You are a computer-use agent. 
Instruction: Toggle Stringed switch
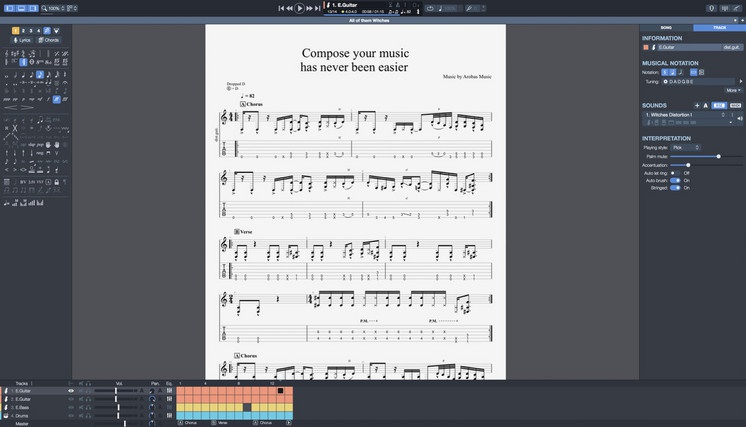click(x=675, y=188)
